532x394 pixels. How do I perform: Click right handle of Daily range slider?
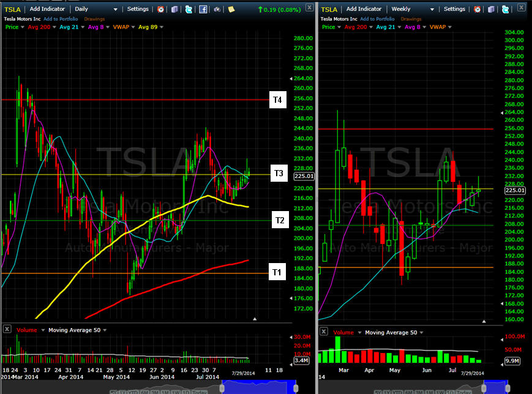pos(296,388)
